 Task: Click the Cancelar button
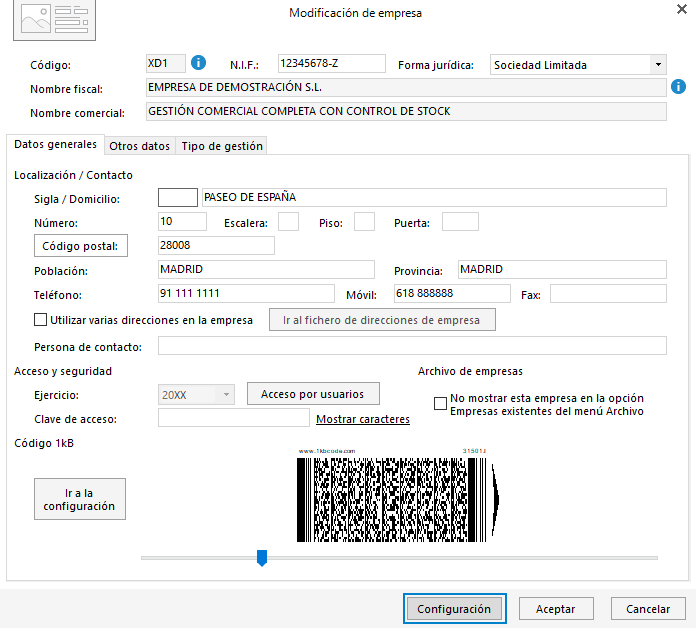(x=648, y=608)
